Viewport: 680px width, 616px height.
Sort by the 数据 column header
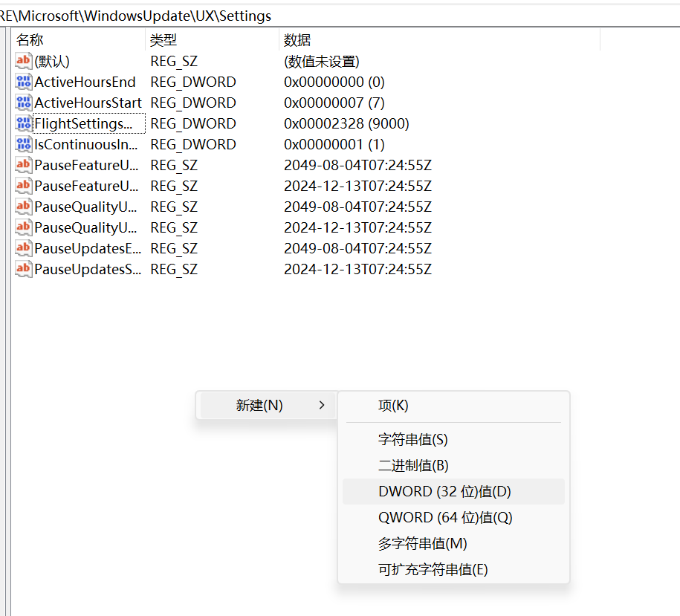tap(439, 40)
